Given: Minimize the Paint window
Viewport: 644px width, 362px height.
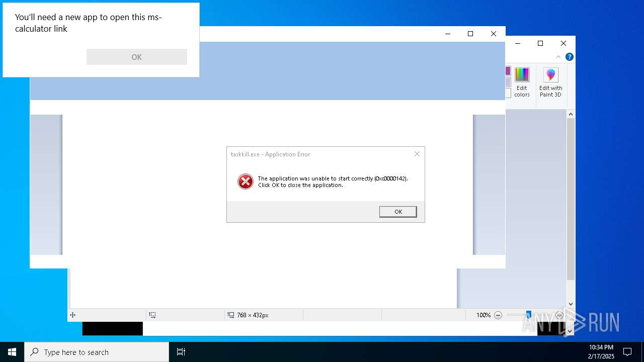Looking at the screenshot, I should [x=517, y=43].
